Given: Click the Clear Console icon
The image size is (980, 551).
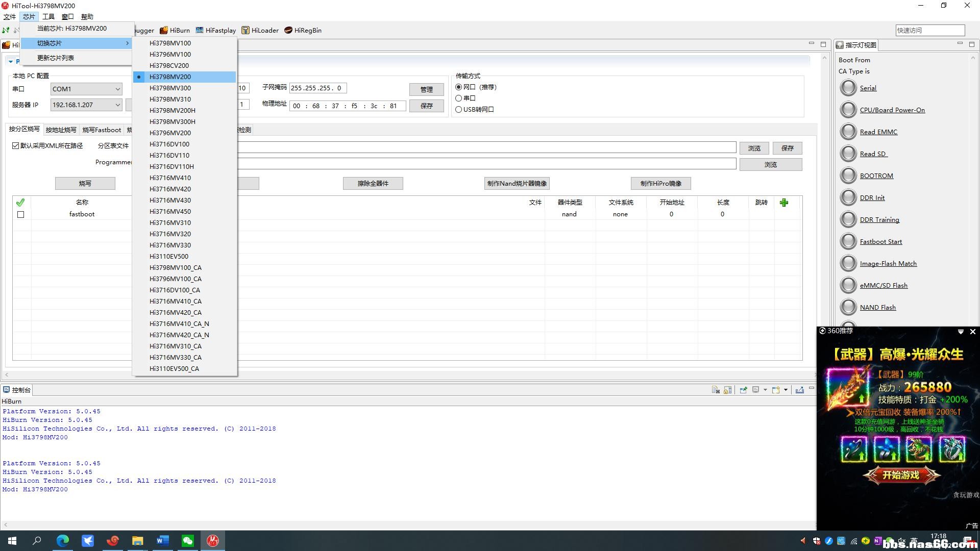Looking at the screenshot, I should pos(716,390).
